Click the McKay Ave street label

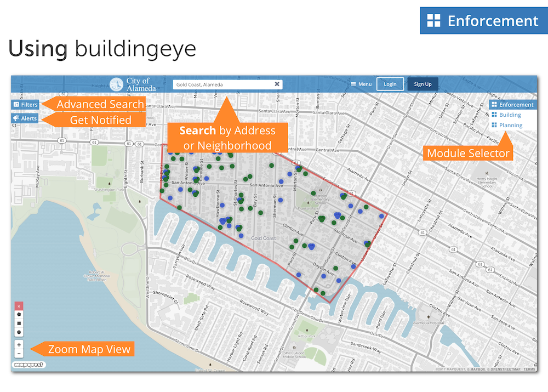(37, 177)
